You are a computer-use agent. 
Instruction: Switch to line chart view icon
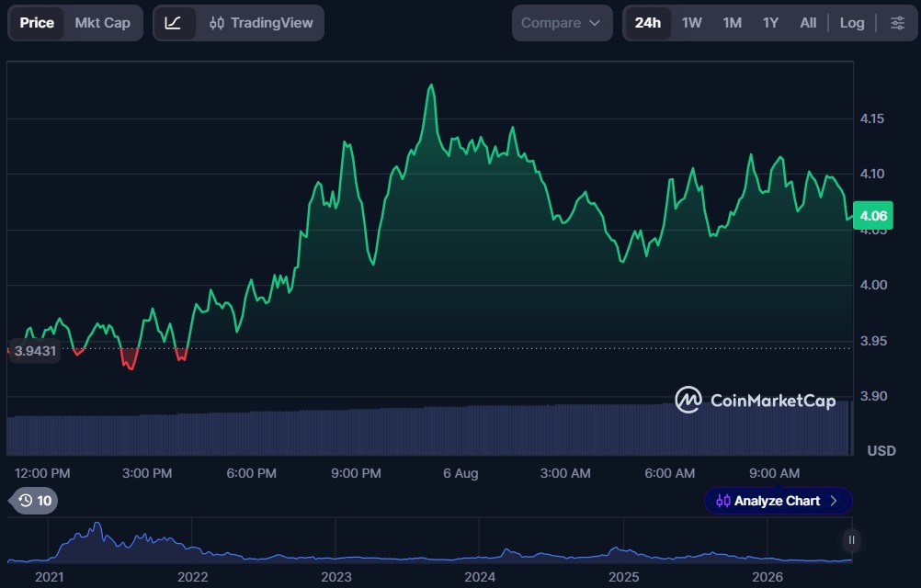click(x=174, y=23)
